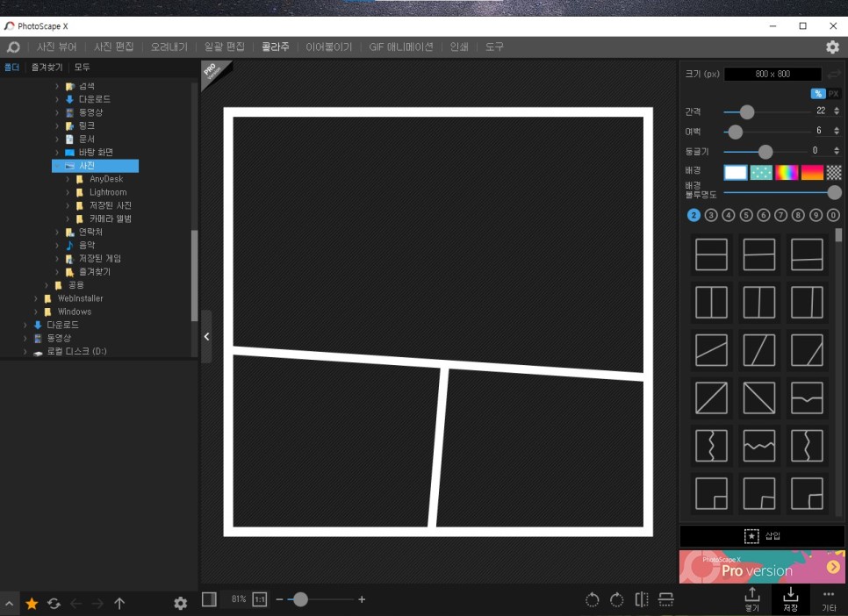The image size is (848, 616).
Task: Pick the zigzag vertical split layout on left
Action: click(711, 446)
